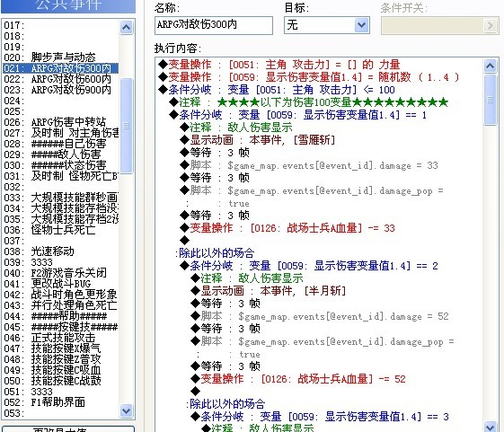Viewport: 504px width, 432px height.
Task: Select event 030: 状态伤害
Action: (x=61, y=165)
